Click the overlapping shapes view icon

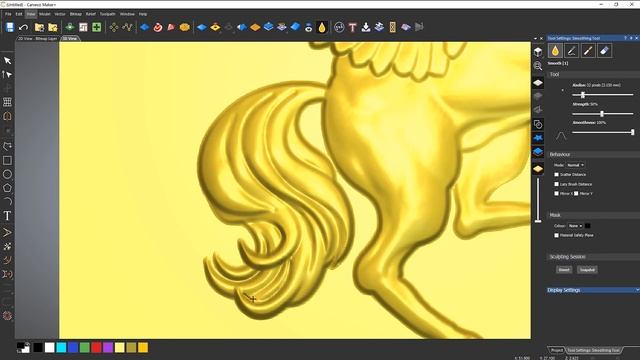click(538, 124)
